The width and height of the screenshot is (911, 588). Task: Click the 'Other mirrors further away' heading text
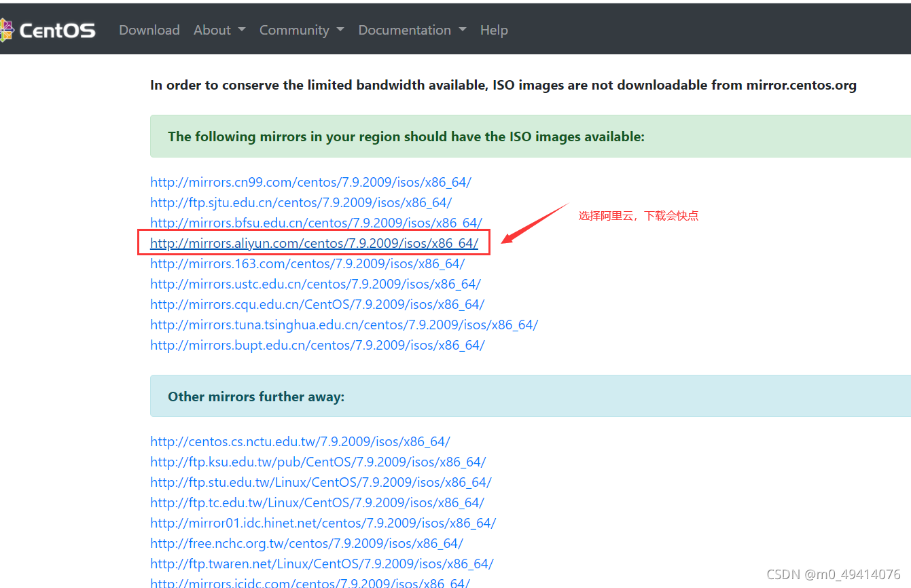(256, 397)
